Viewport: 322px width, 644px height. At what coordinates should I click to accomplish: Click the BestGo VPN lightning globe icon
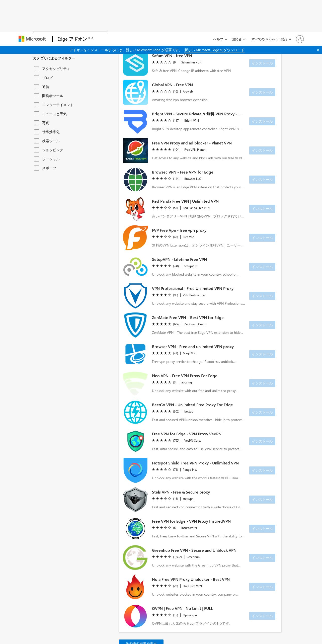pyautogui.click(x=135, y=412)
